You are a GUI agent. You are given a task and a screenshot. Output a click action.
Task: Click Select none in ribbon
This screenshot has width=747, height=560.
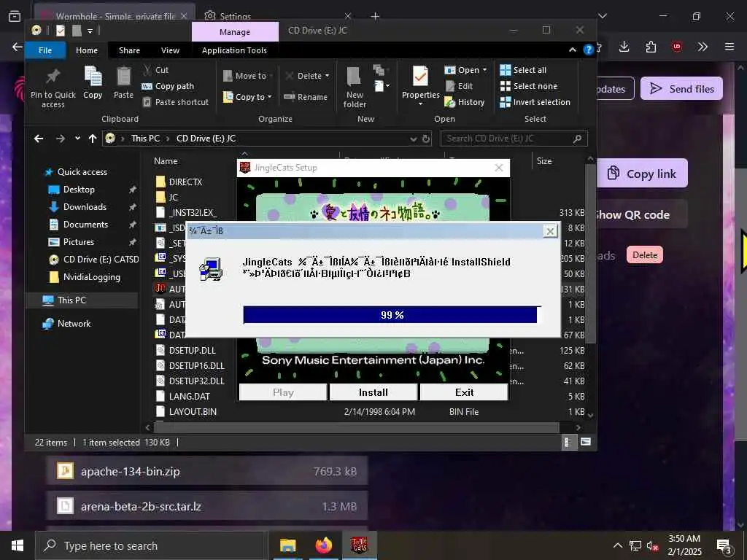(x=528, y=86)
